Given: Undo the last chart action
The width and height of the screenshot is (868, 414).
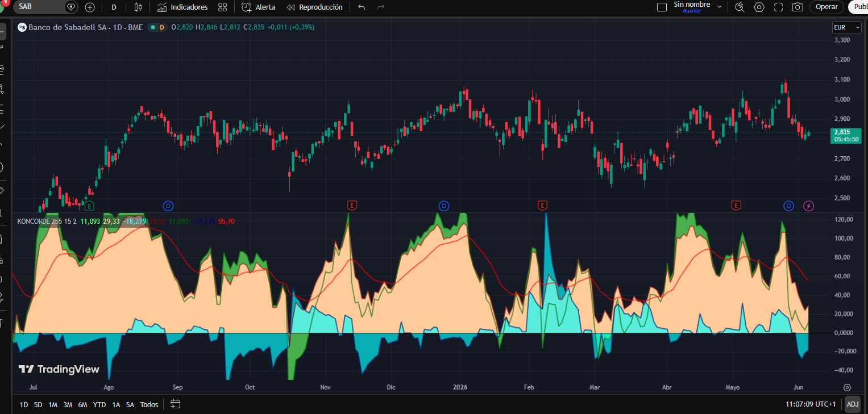Looking at the screenshot, I should 362,7.
